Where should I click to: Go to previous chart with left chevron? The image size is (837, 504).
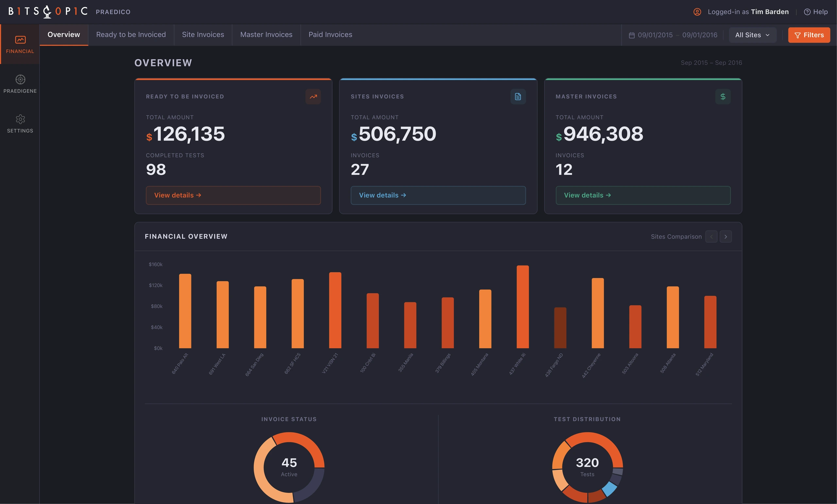(x=711, y=236)
